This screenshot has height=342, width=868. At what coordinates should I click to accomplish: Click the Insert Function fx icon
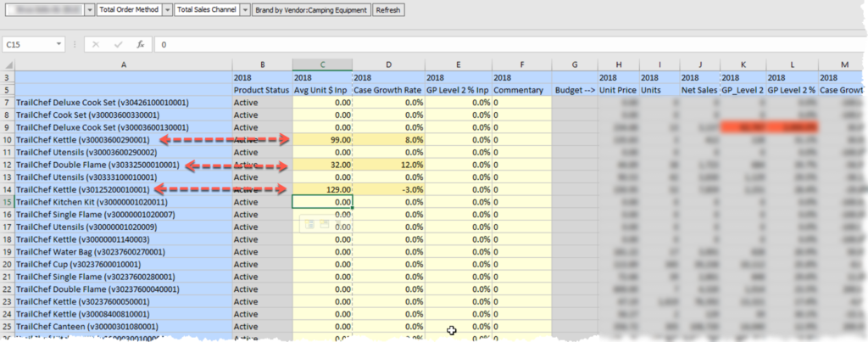(x=141, y=44)
